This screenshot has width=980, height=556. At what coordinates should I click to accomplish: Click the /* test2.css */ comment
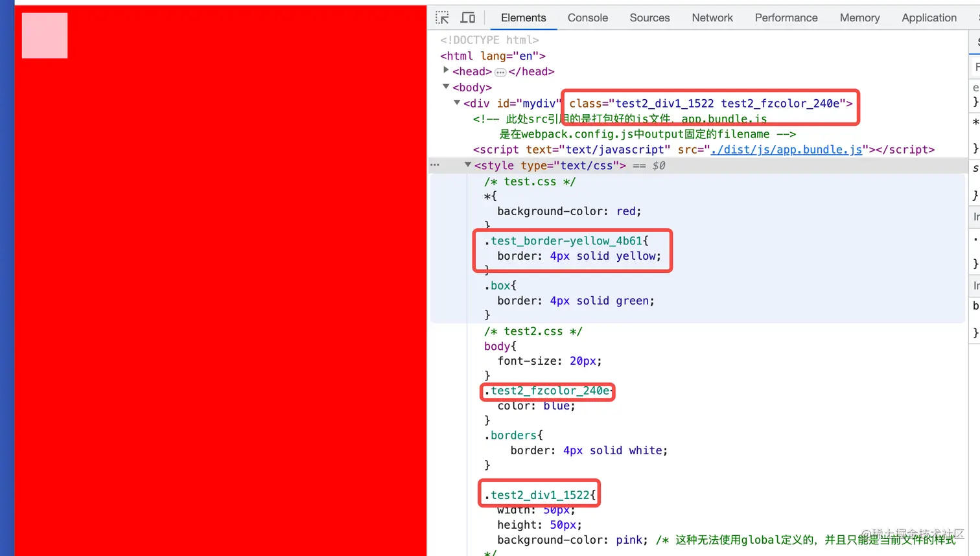tap(533, 332)
